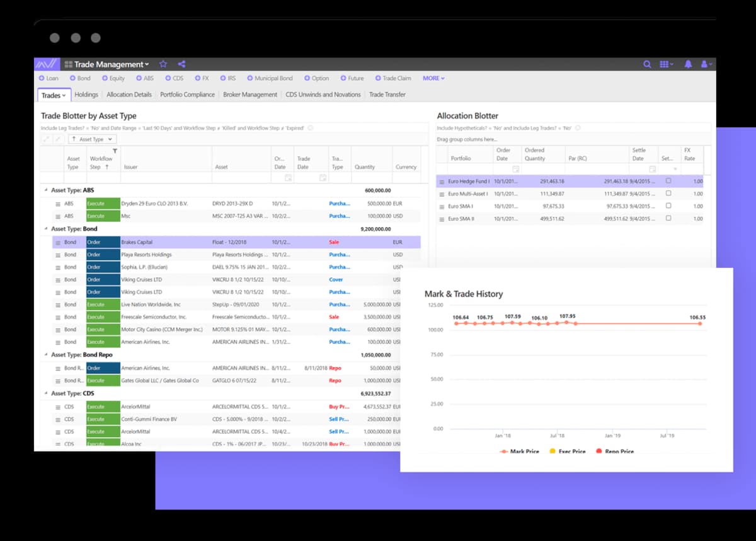This screenshot has width=756, height=541.
Task: Open the Broker Management tab
Action: [x=249, y=95]
